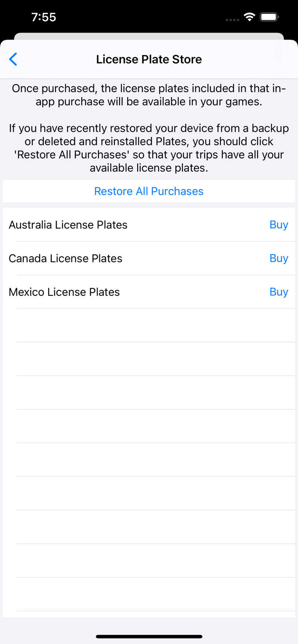Tap the cellular signal dots in the status bar
The height and width of the screenshot is (644, 298).
pyautogui.click(x=232, y=19)
